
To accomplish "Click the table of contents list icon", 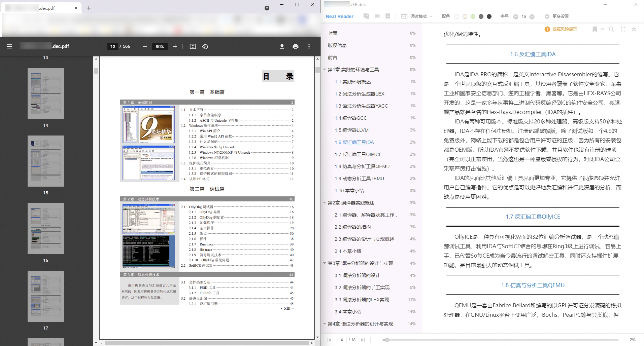I will (x=377, y=16).
